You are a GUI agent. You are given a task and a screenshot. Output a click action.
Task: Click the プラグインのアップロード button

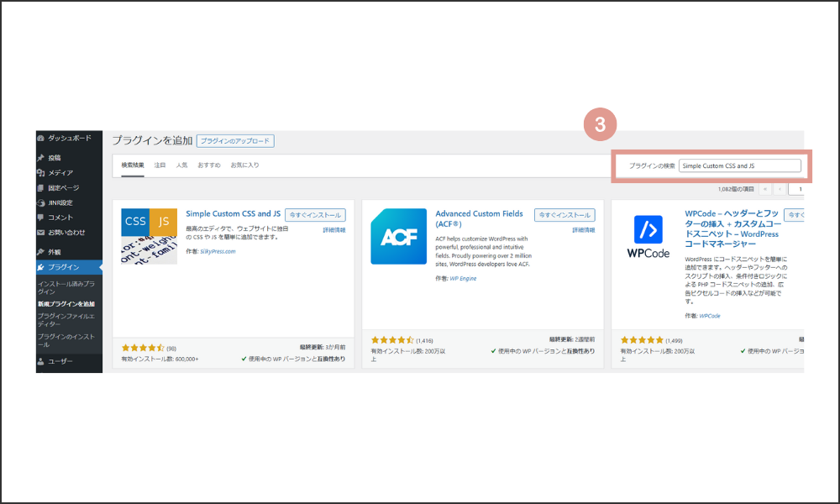pyautogui.click(x=235, y=141)
